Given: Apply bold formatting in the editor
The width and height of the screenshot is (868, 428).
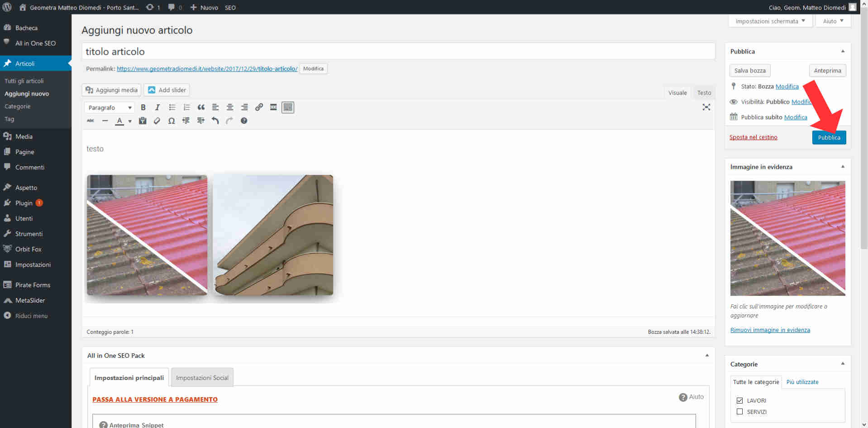Looking at the screenshot, I should click(143, 107).
